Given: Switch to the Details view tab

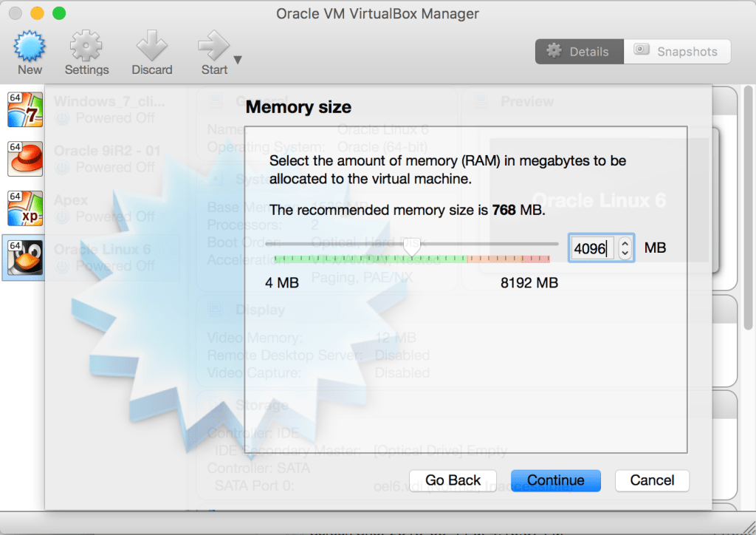Looking at the screenshot, I should coord(579,52).
